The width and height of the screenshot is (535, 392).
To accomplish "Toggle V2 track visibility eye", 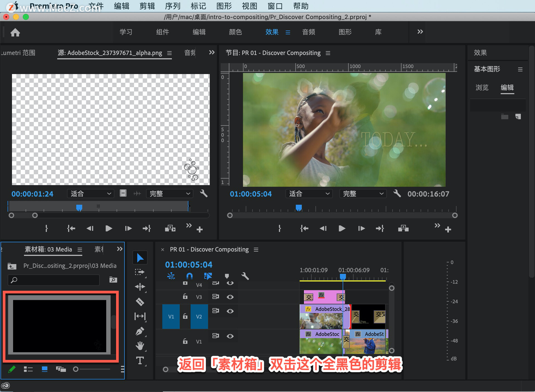I will click(230, 311).
